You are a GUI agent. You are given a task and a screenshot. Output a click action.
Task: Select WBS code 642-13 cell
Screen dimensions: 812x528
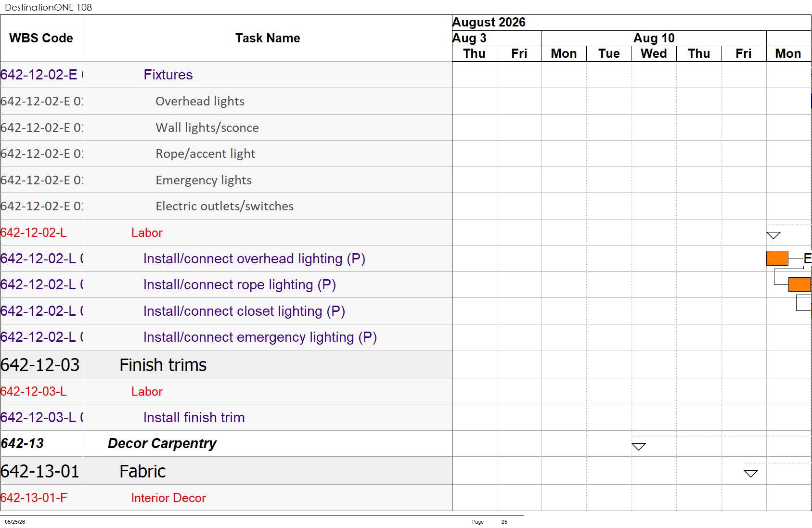click(x=41, y=443)
